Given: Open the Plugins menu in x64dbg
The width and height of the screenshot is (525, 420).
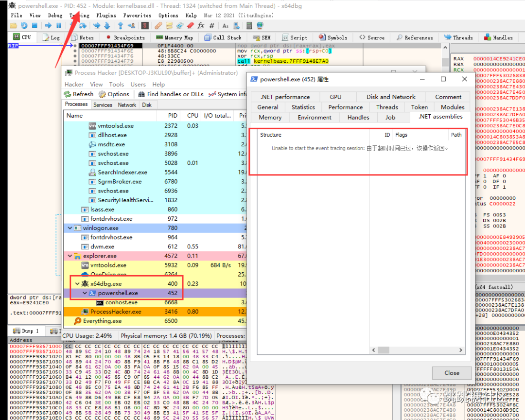Looking at the screenshot, I should (x=106, y=16).
